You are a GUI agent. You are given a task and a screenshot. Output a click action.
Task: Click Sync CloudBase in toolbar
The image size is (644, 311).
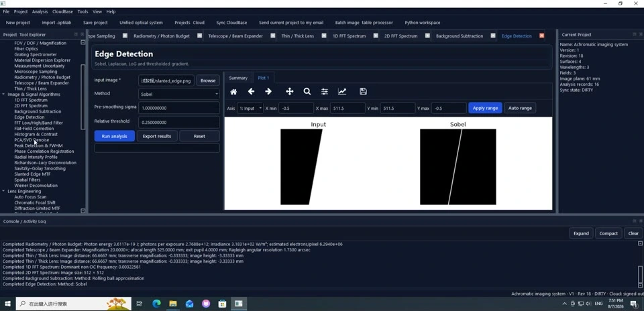tap(231, 23)
